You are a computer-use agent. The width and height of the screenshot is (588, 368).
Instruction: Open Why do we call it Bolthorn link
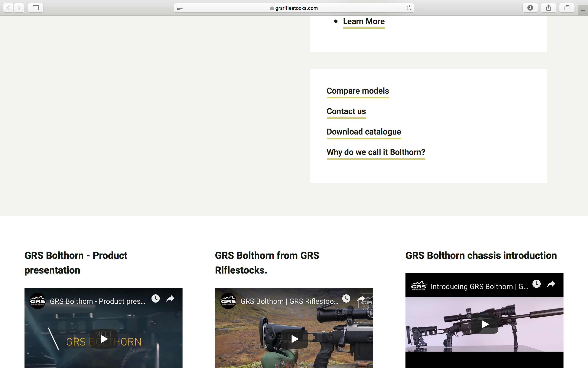point(376,152)
